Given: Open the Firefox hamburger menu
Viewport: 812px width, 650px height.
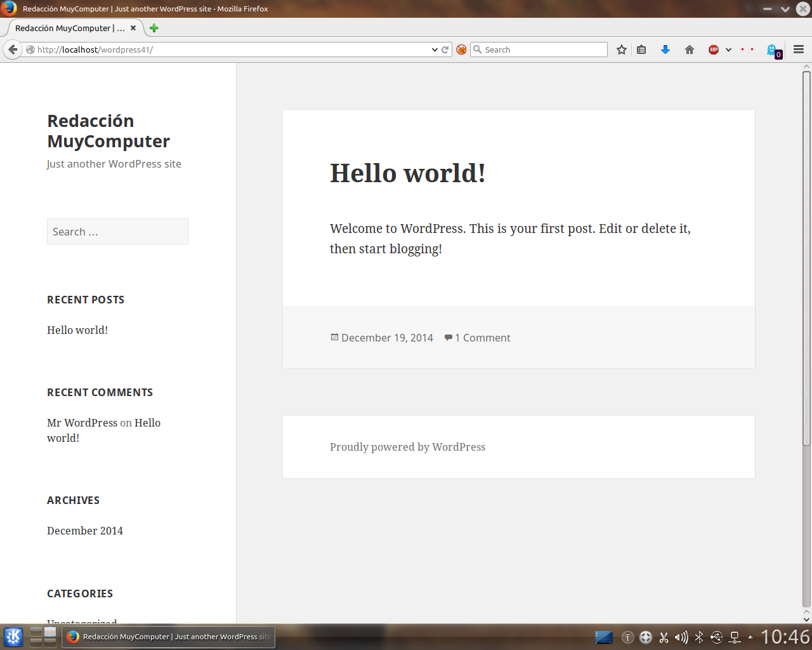Looking at the screenshot, I should point(798,49).
